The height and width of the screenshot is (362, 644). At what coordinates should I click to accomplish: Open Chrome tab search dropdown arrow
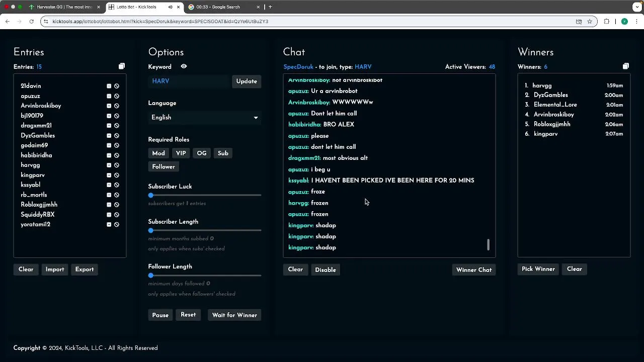click(x=637, y=7)
